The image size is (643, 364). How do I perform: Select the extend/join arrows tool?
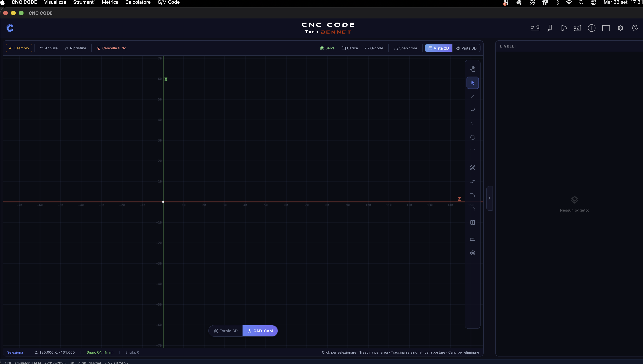tap(473, 181)
